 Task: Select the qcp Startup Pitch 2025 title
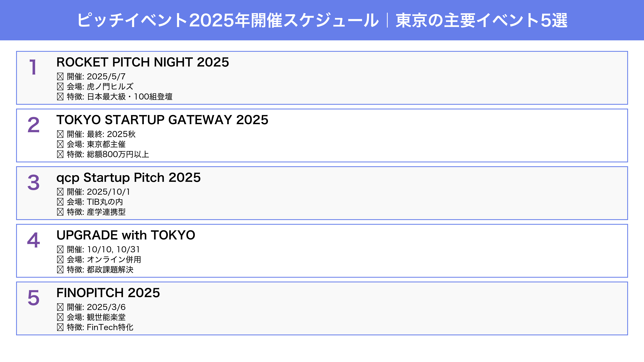click(129, 178)
